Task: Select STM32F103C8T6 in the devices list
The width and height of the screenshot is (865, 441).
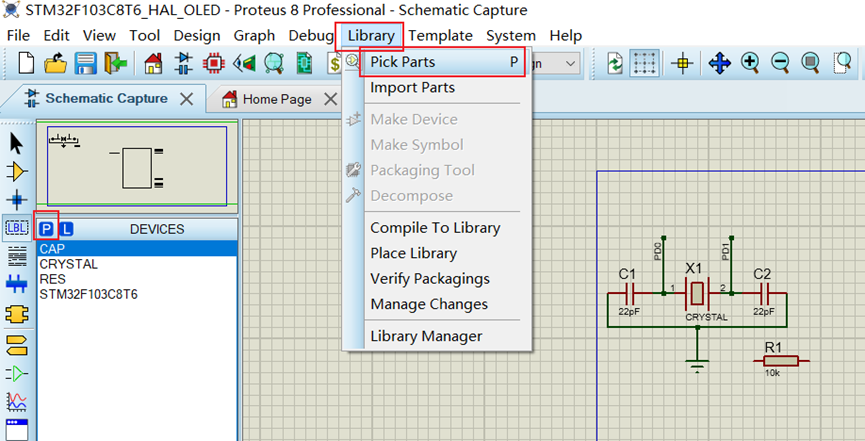Action: (137, 294)
